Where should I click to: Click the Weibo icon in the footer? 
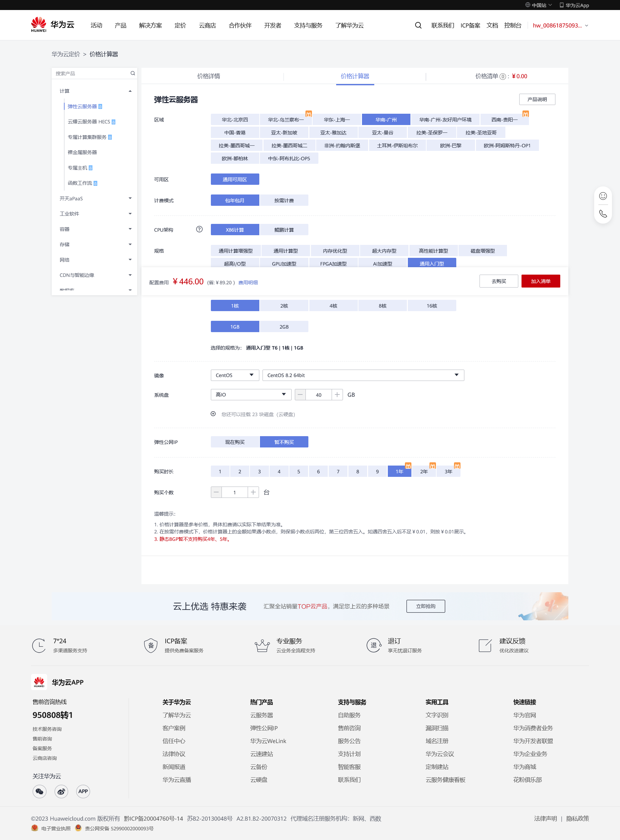pyautogui.click(x=61, y=791)
